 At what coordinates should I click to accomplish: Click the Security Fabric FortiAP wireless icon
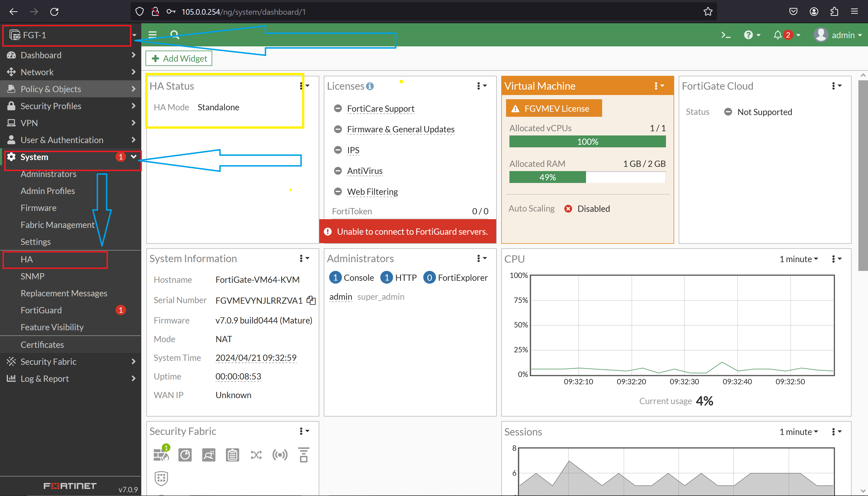[280, 455]
